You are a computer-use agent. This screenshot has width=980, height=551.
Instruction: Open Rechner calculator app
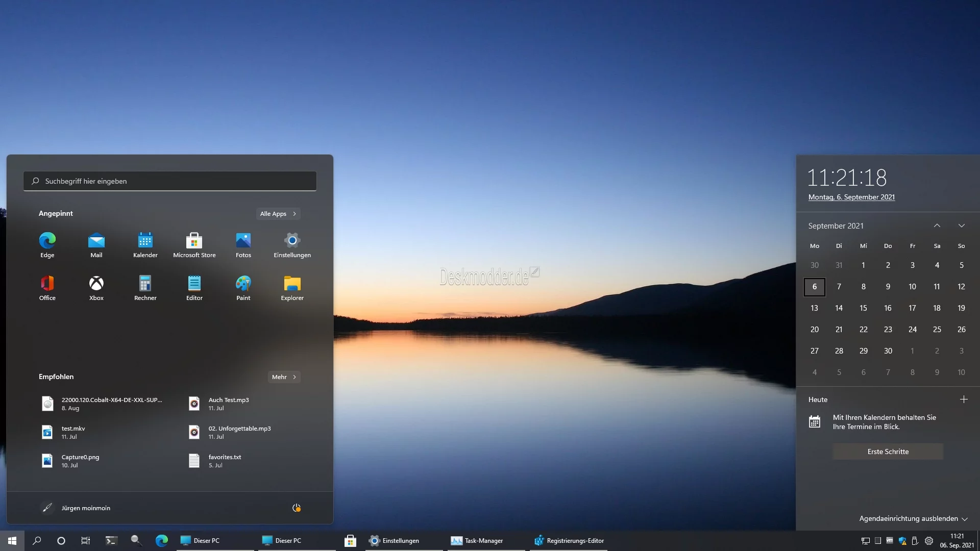(145, 283)
